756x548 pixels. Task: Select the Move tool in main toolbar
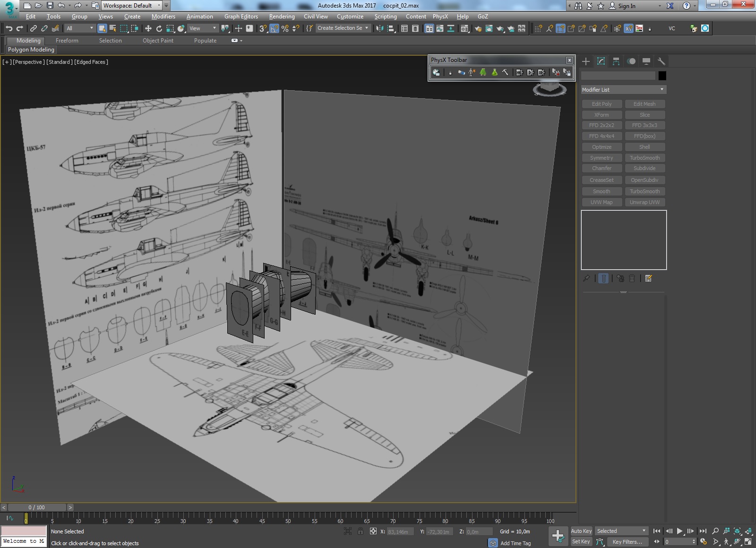click(148, 28)
